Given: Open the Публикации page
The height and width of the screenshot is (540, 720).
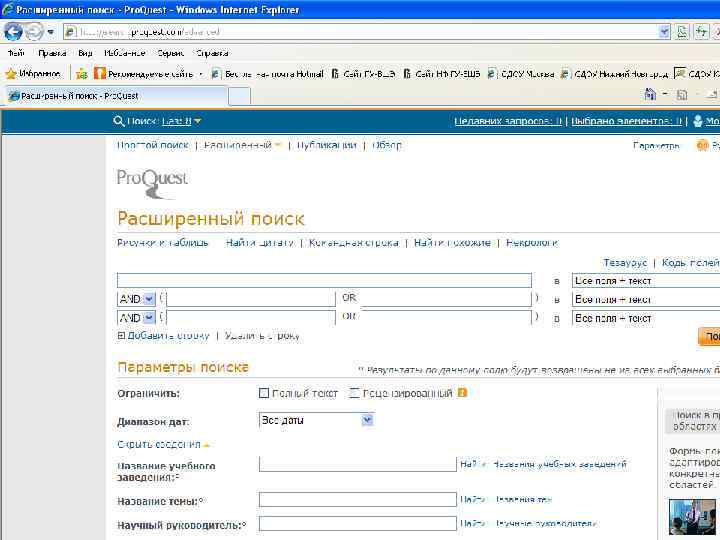Looking at the screenshot, I should point(326,145).
